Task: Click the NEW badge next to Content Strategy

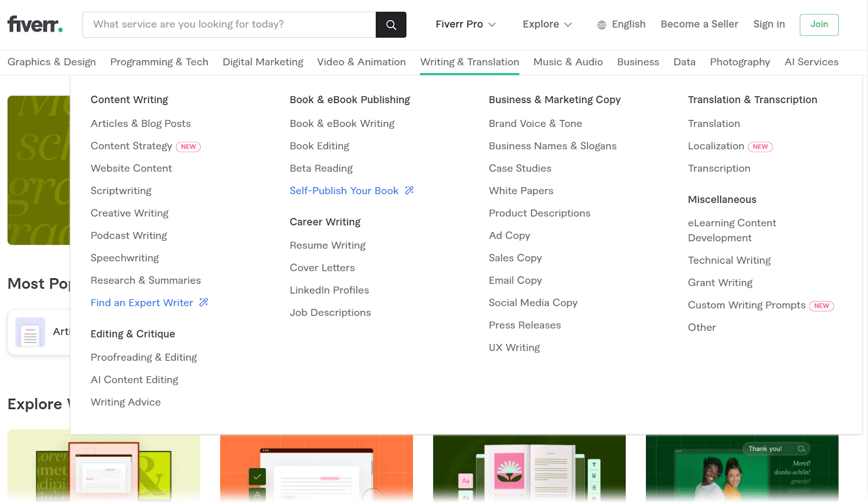Action: (x=188, y=146)
